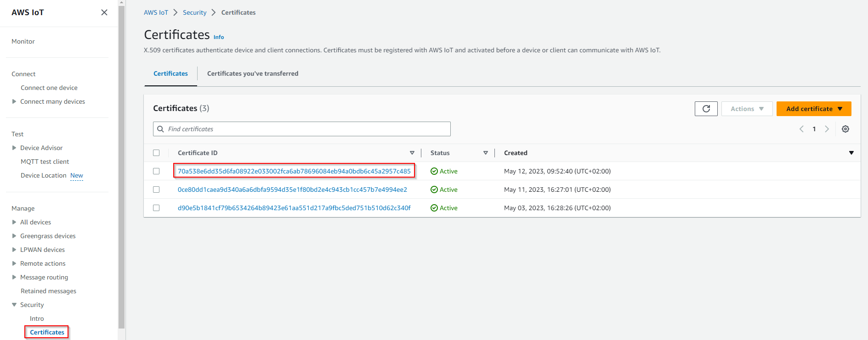Image resolution: width=868 pixels, height=340 pixels.
Task: Toggle the select all certificates checkbox
Action: coord(156,153)
